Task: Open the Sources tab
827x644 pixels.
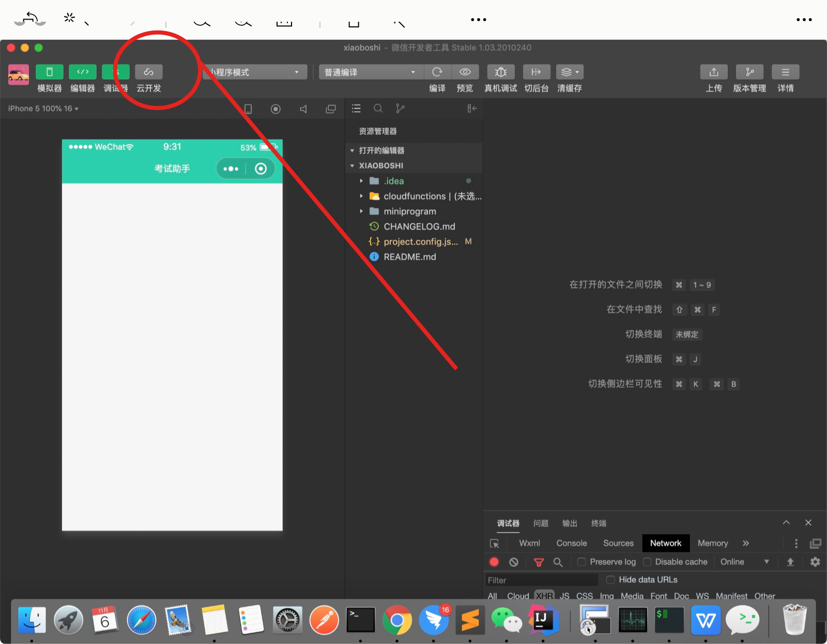Action: click(x=618, y=543)
